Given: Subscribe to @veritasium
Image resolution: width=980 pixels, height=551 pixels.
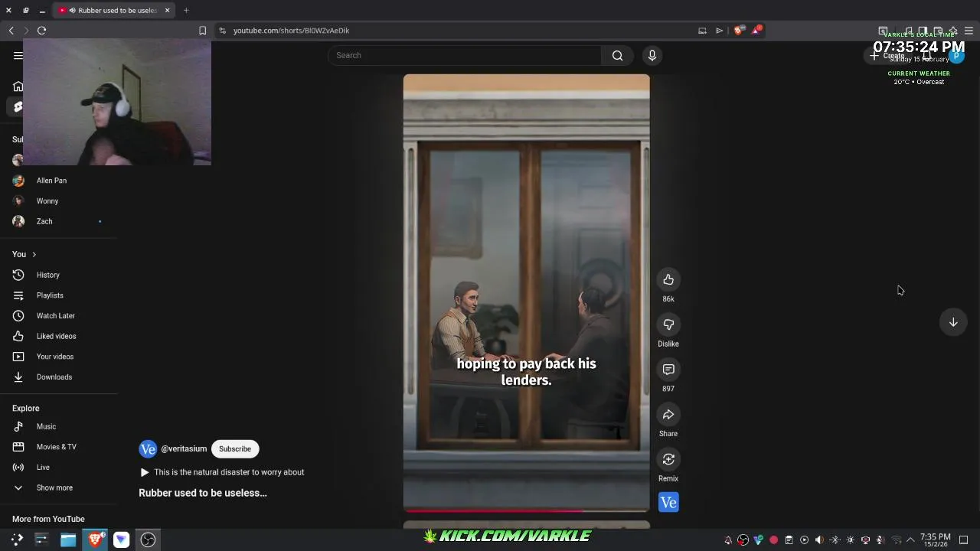Looking at the screenshot, I should 235,449.
